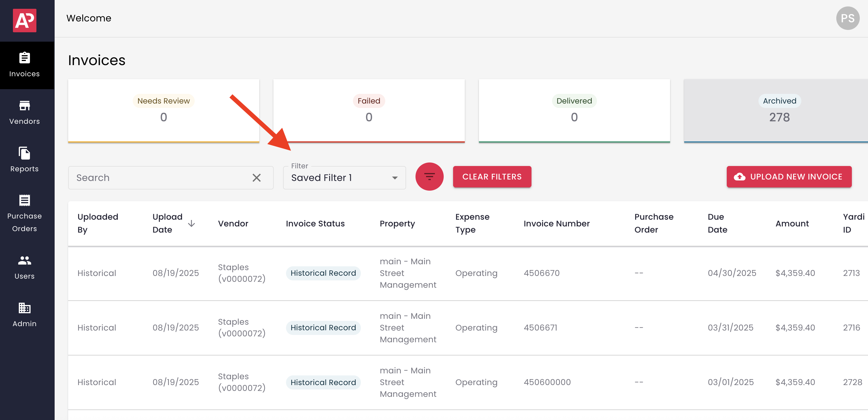This screenshot has height=420, width=868.
Task: Click Yardi ID 2728
Action: 852,382
